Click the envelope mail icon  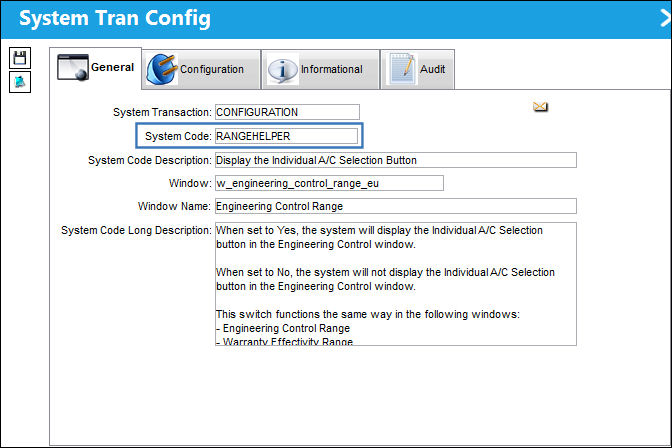[x=540, y=106]
